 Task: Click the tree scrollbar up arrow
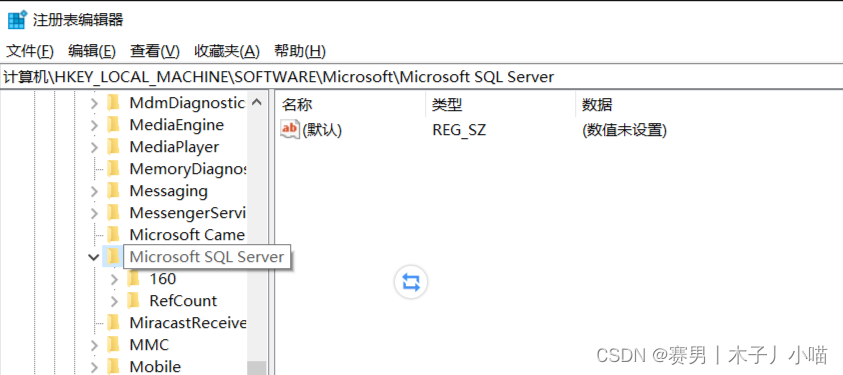coord(257,102)
